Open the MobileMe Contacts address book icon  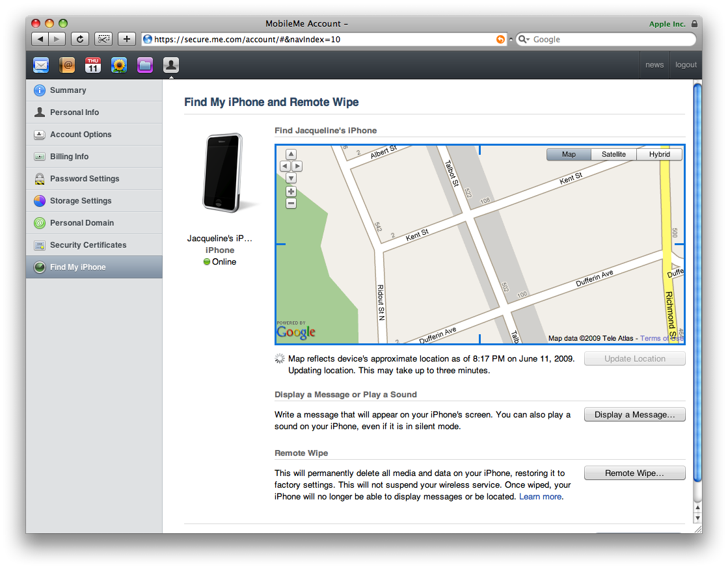[x=67, y=65]
